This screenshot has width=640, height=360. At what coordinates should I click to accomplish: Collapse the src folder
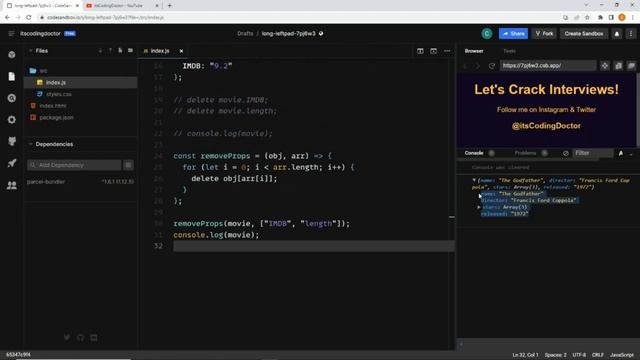pos(38,71)
